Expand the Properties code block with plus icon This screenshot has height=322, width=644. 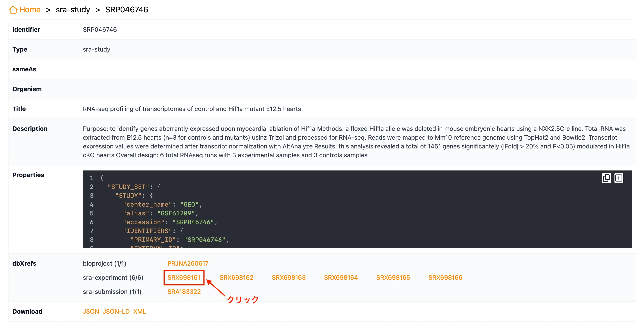coord(619,178)
